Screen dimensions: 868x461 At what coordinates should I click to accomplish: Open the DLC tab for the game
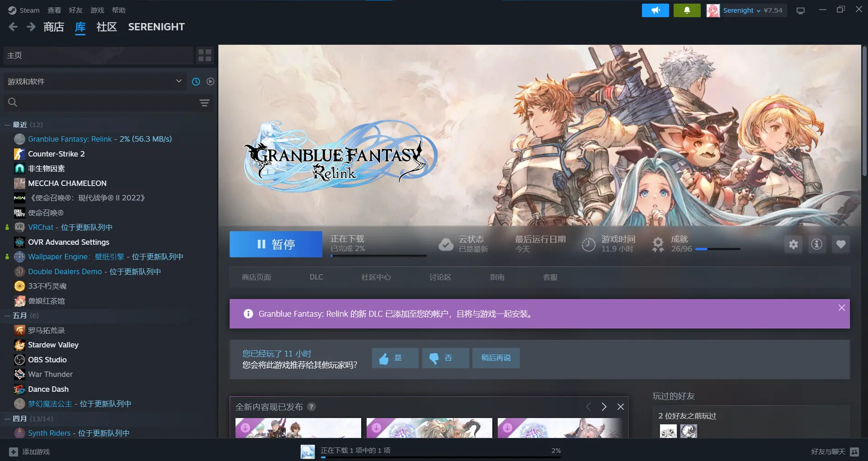click(x=316, y=277)
